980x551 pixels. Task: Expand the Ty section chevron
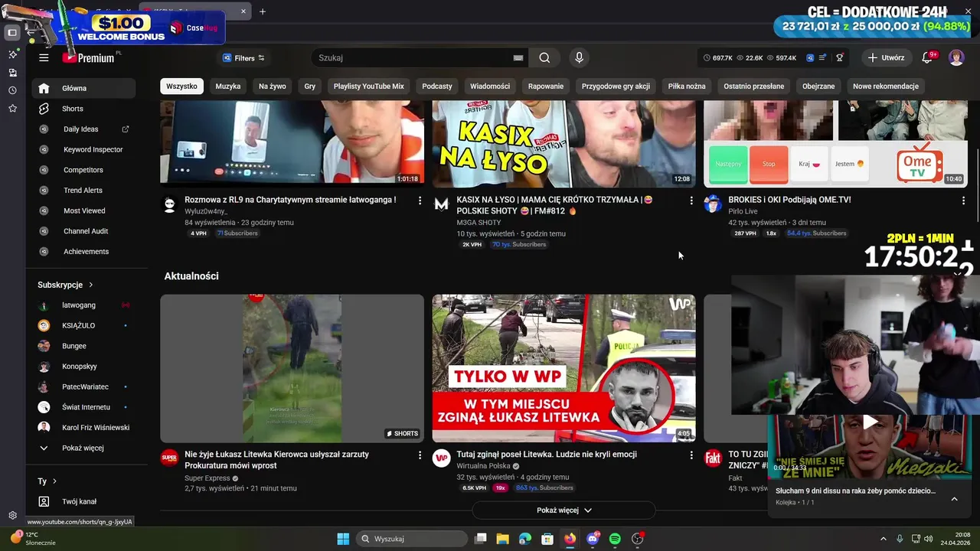tap(54, 481)
